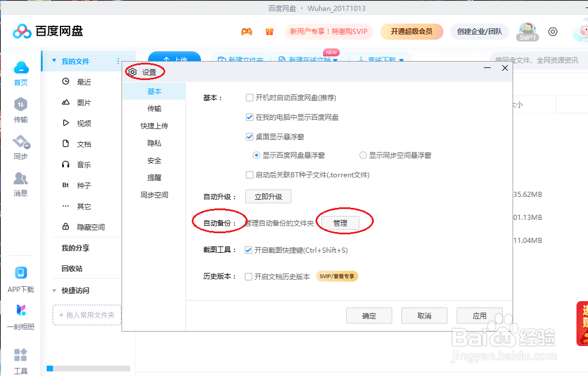Open 我的分享 my shares
The width and height of the screenshot is (588, 376).
point(75,248)
